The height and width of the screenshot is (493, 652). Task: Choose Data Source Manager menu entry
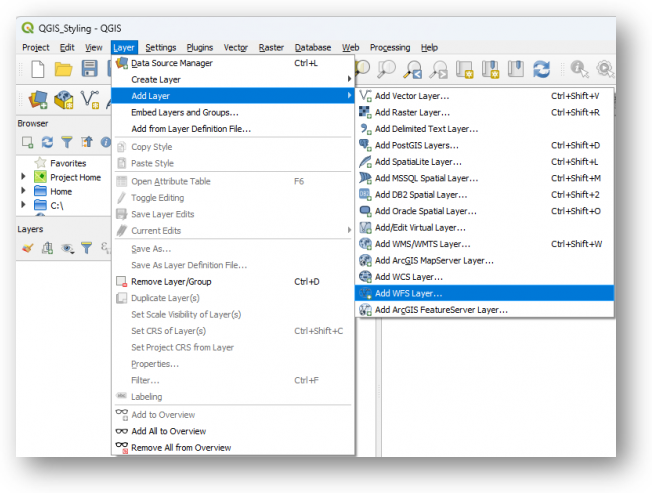[x=233, y=63]
